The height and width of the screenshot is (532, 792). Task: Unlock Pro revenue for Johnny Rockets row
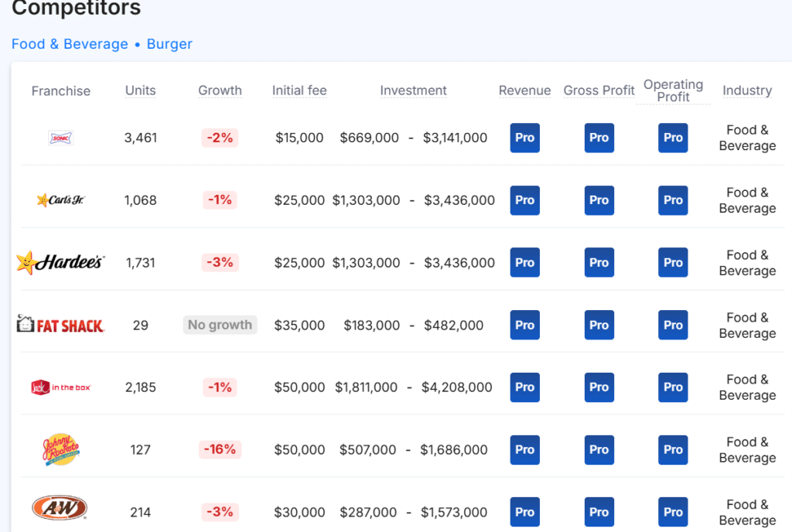525,450
